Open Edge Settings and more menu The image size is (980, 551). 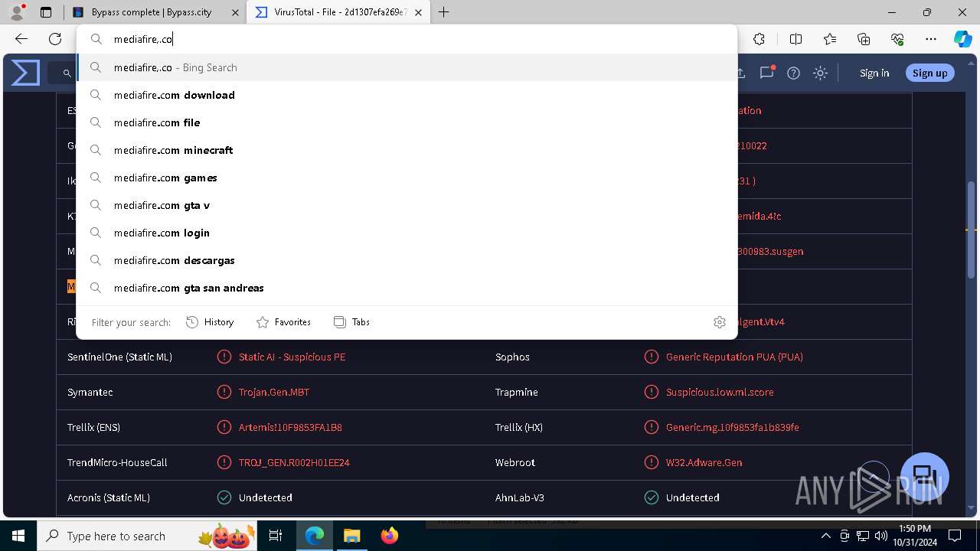click(931, 39)
